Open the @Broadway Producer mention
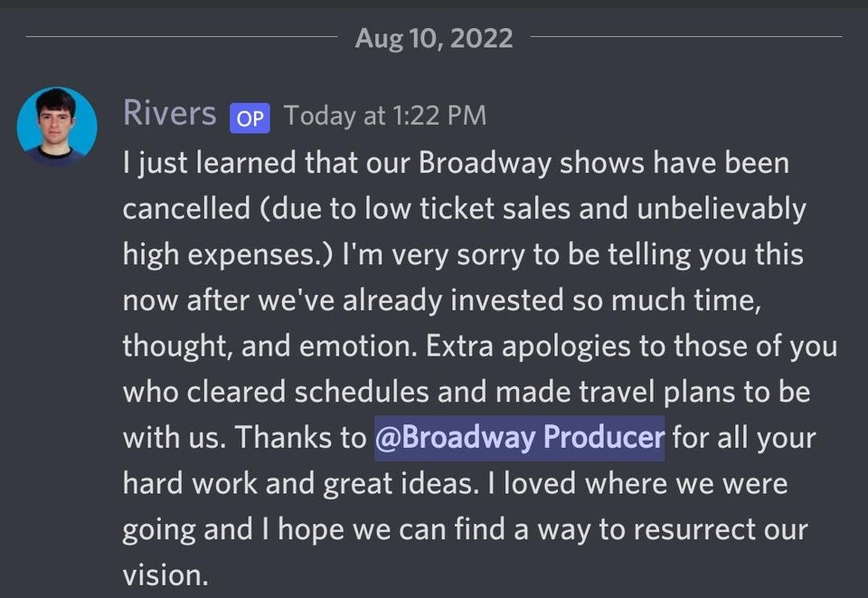This screenshot has width=868, height=598. 520,438
